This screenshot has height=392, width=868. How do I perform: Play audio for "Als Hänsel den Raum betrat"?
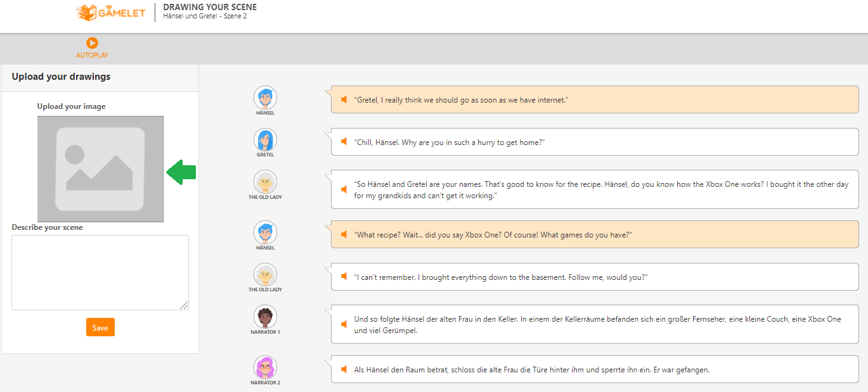tap(344, 369)
